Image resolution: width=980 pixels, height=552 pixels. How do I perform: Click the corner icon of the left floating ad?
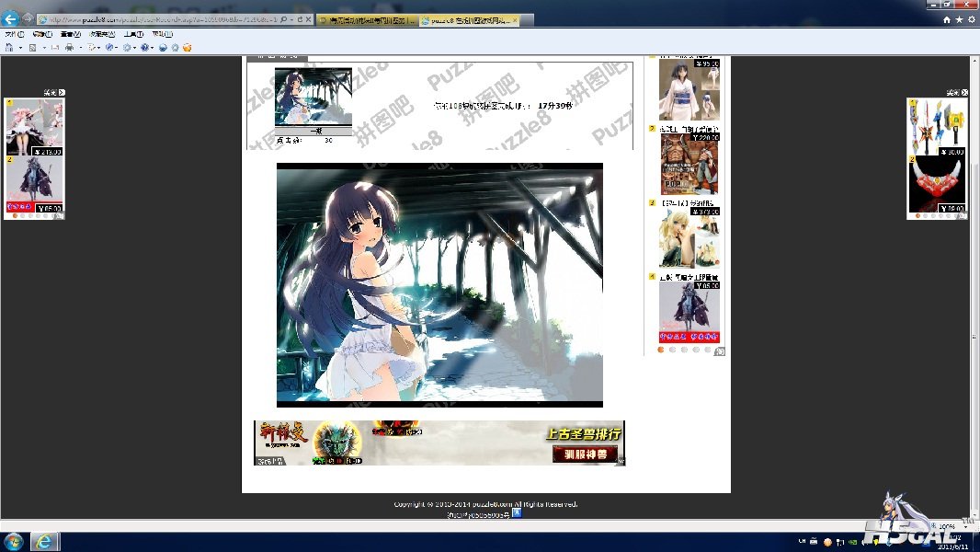click(x=60, y=215)
